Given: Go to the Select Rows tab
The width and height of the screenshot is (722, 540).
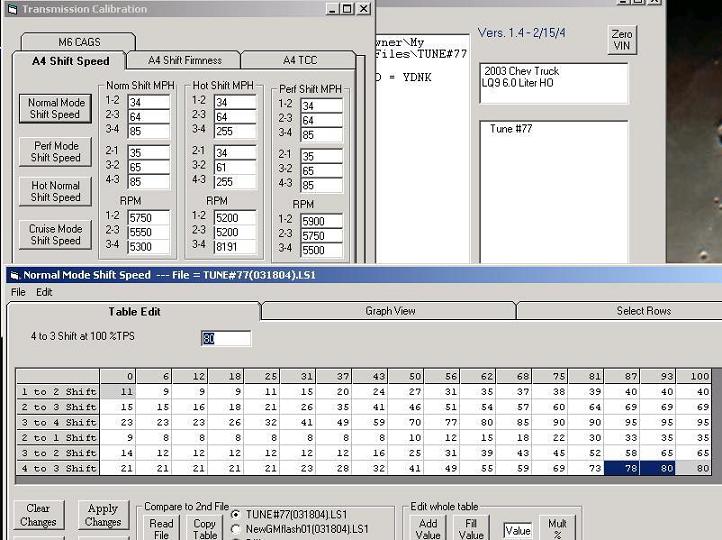Looking at the screenshot, I should [643, 311].
